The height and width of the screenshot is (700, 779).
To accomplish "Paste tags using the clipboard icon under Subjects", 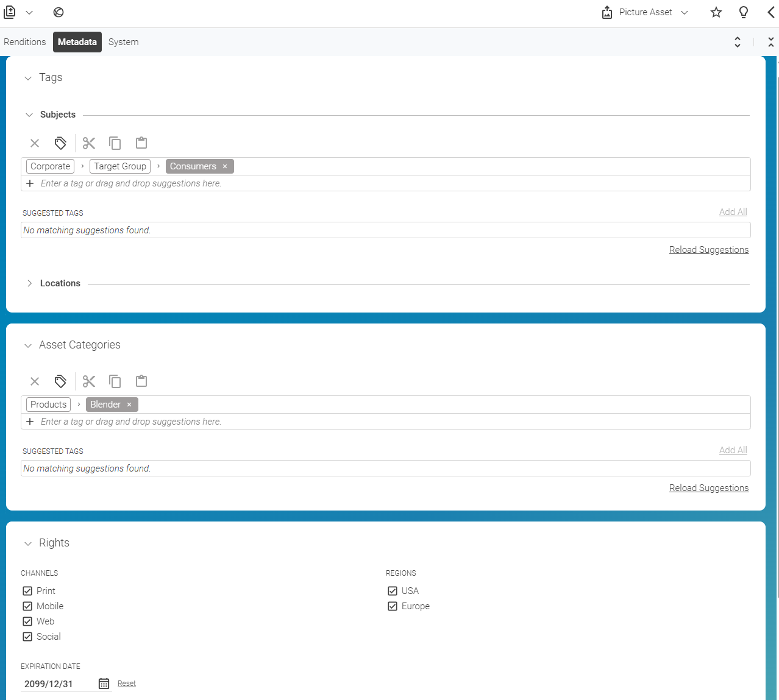I will [x=141, y=143].
